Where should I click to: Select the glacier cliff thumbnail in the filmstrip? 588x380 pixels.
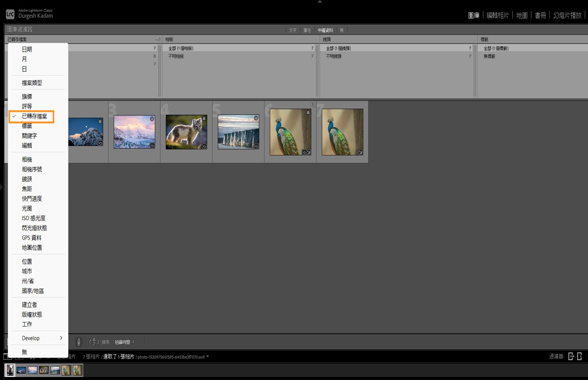pyautogui.click(x=55, y=370)
